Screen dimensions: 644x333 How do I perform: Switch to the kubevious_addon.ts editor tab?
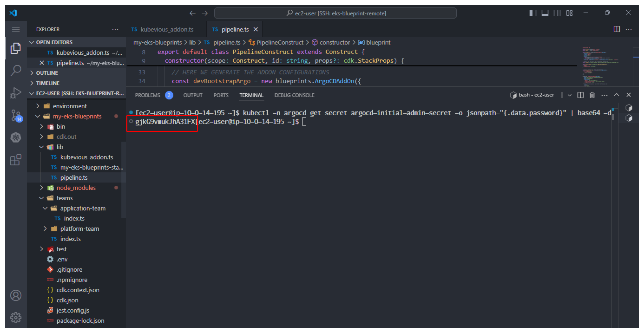tap(167, 29)
